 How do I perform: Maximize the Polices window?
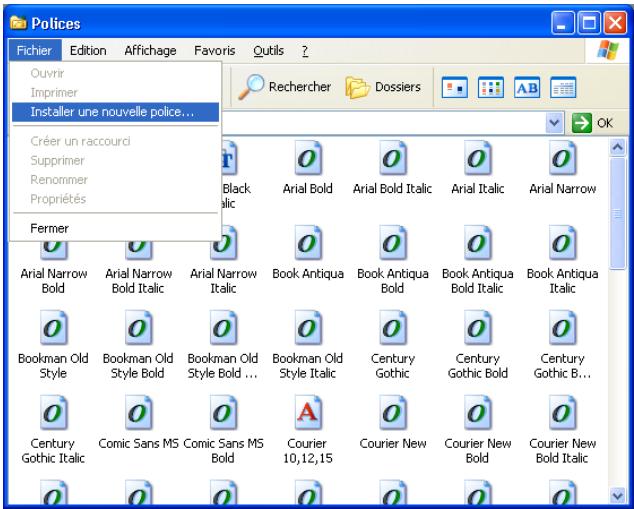[589, 23]
